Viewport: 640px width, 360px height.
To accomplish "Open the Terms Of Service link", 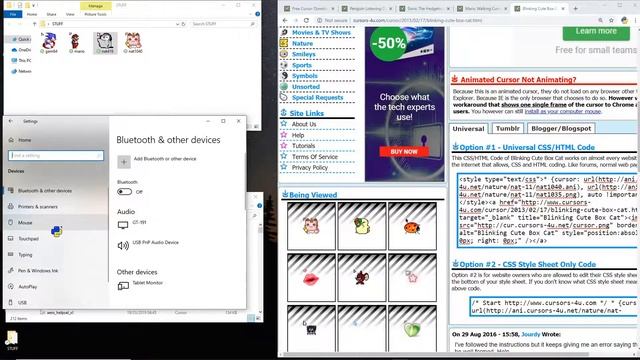I will point(315,157).
